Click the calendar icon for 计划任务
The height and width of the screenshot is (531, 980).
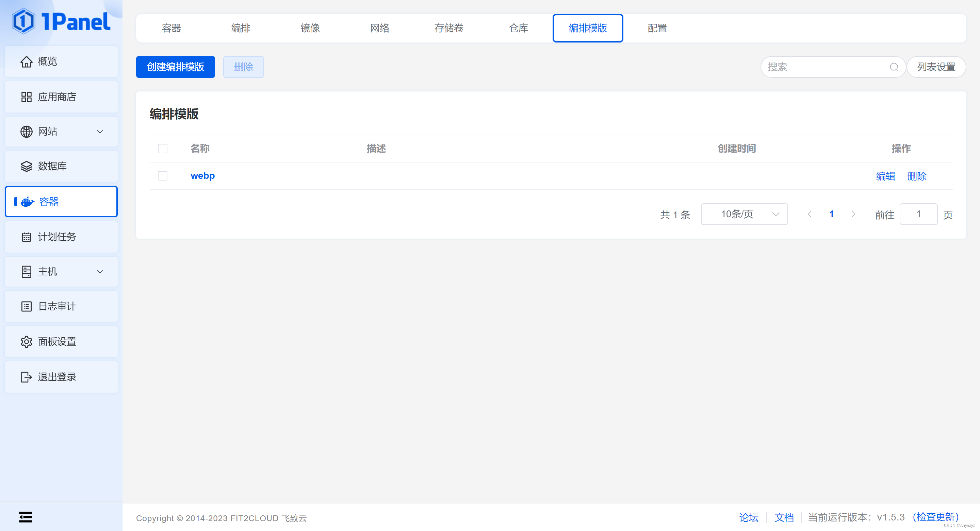pos(26,237)
